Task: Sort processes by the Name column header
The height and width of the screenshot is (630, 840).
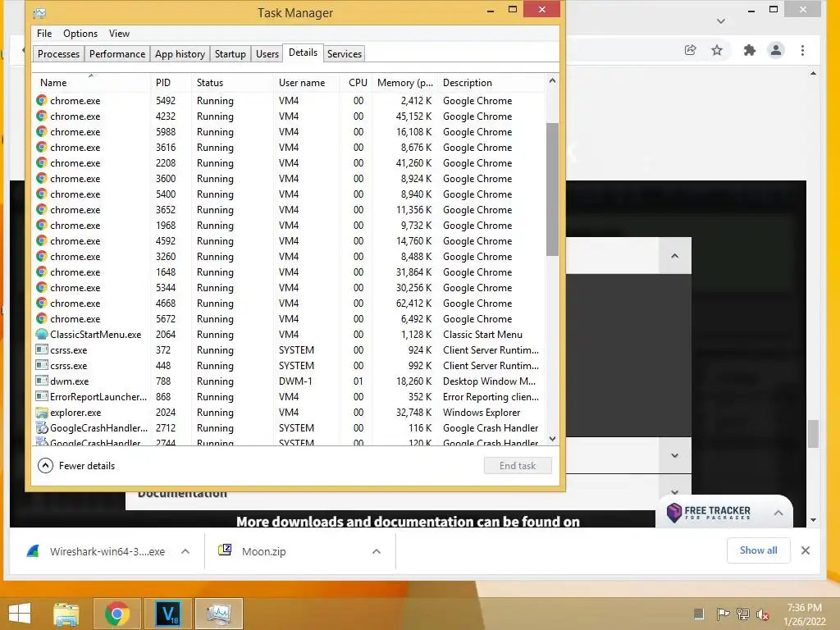Action: [x=91, y=83]
